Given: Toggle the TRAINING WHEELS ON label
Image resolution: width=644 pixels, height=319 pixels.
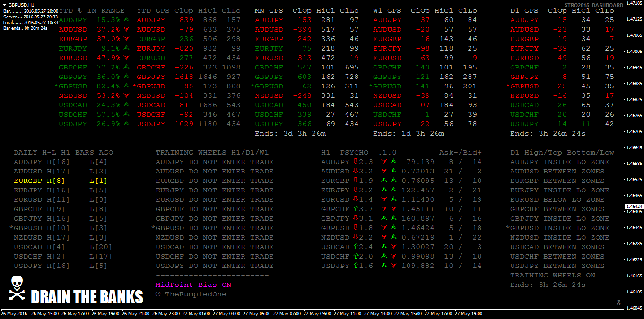Looking at the screenshot, I should coord(552,275).
